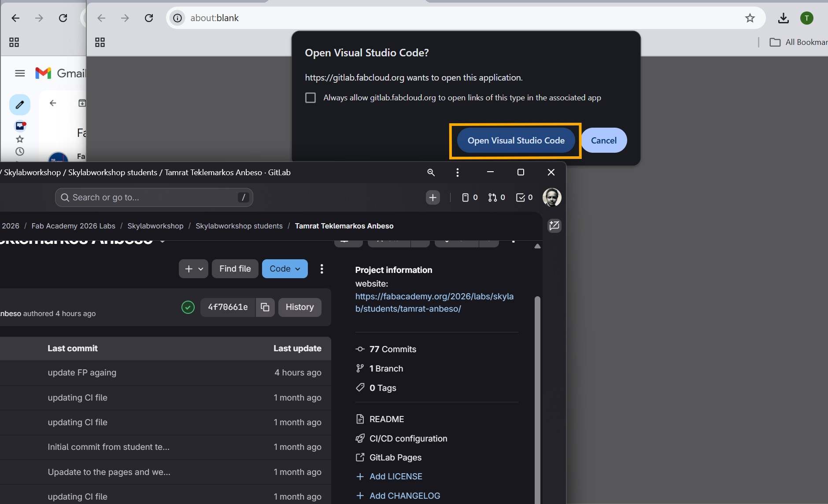This screenshot has height=504, width=828.
Task: Open the apps grid in the about:blank window
Action: (100, 42)
